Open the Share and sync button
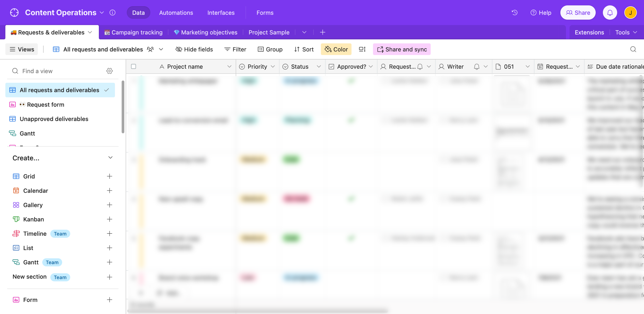Image resolution: width=644 pixels, height=314 pixels. [x=402, y=49]
